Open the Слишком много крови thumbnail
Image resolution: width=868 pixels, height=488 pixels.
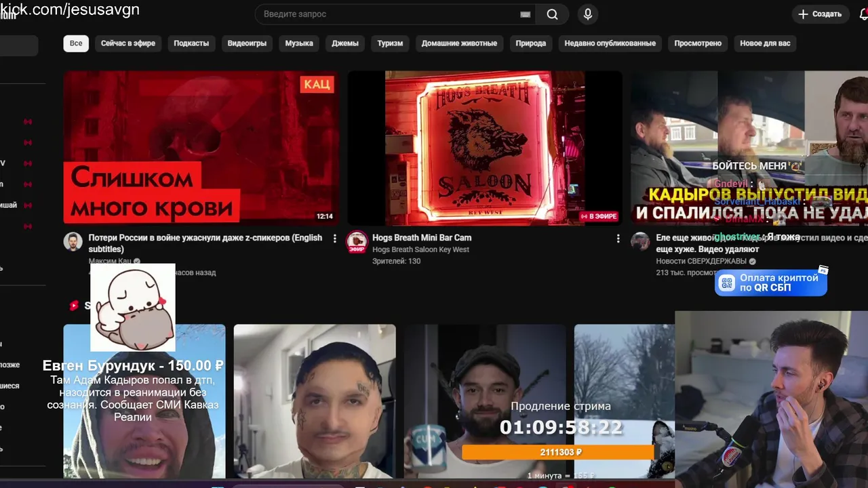[201, 148]
